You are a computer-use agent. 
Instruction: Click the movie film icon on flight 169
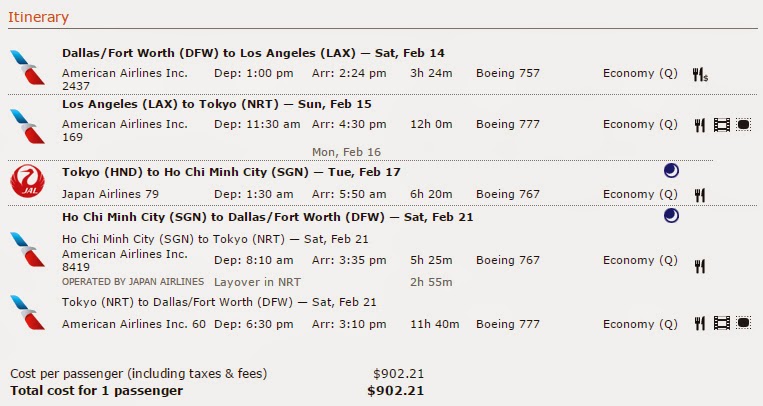click(722, 125)
